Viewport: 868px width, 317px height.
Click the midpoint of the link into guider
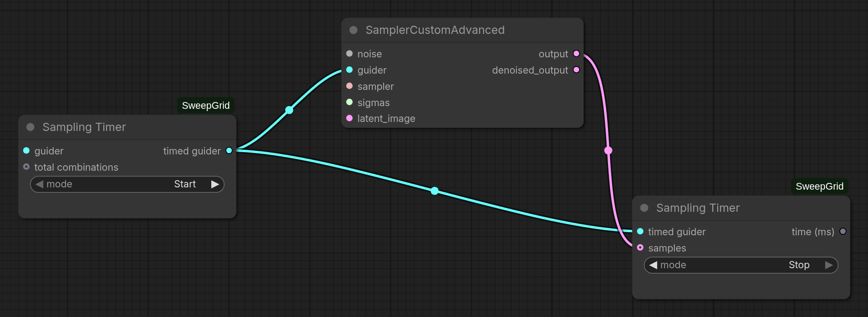(x=289, y=110)
